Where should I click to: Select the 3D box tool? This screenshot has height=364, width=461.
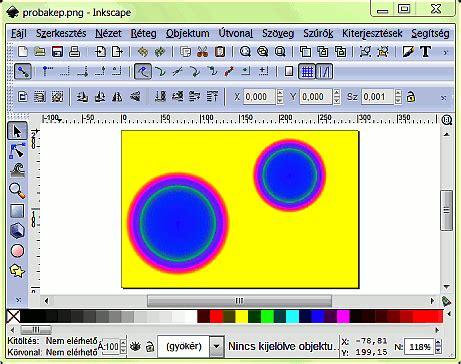17,231
